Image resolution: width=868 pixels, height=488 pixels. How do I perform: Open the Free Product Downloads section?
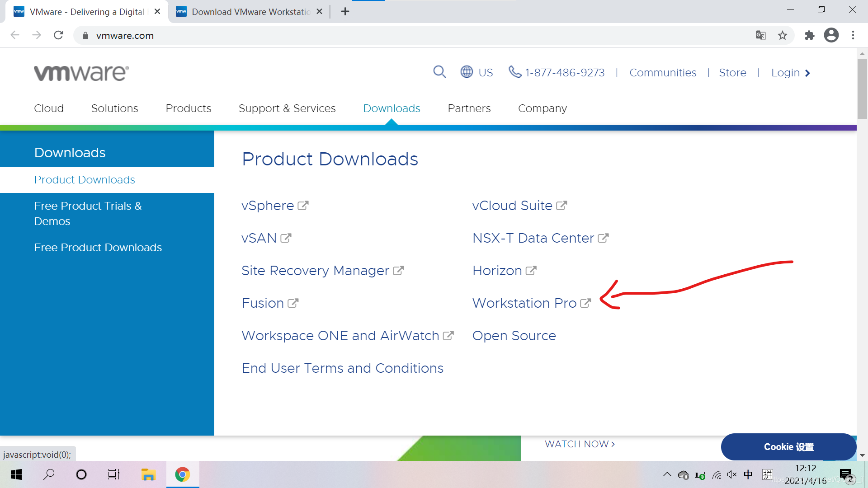pos(98,247)
